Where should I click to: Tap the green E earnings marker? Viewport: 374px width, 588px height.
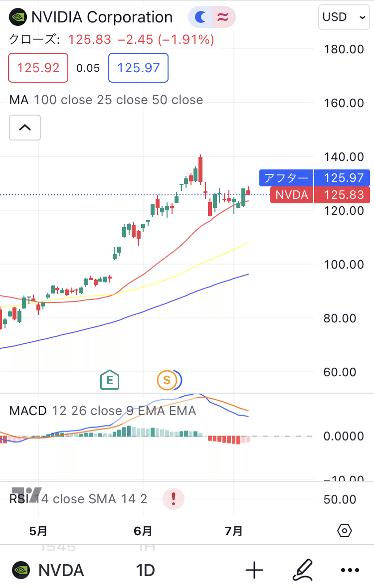(110, 380)
